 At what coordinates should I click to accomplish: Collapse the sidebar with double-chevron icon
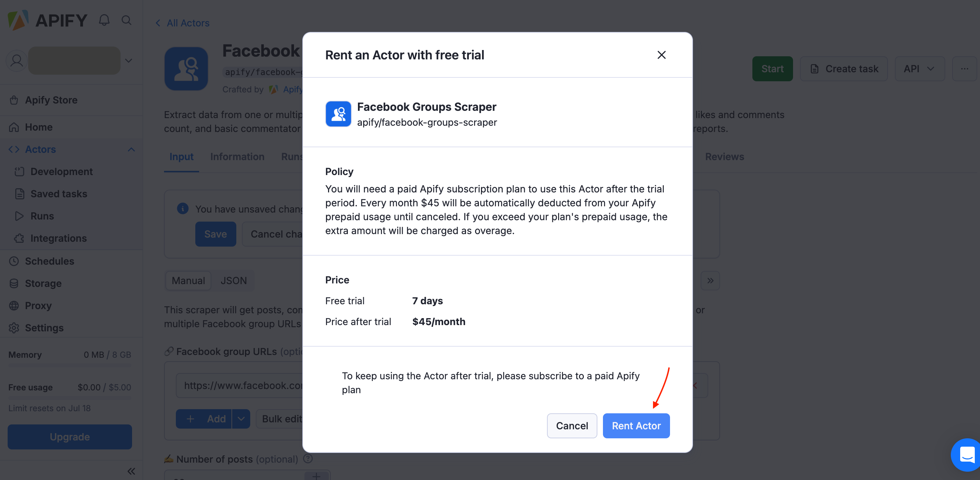point(131,471)
